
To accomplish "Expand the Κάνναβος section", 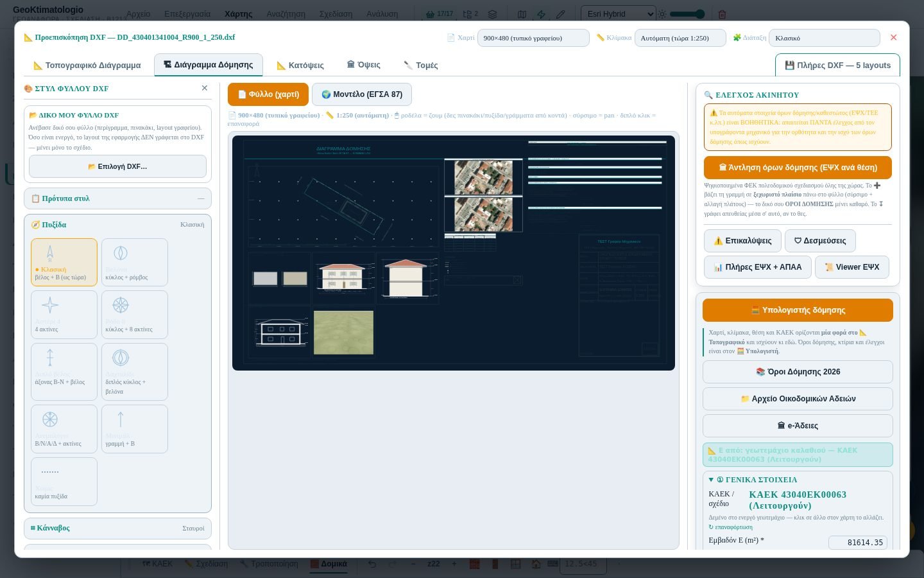I will pos(117,528).
